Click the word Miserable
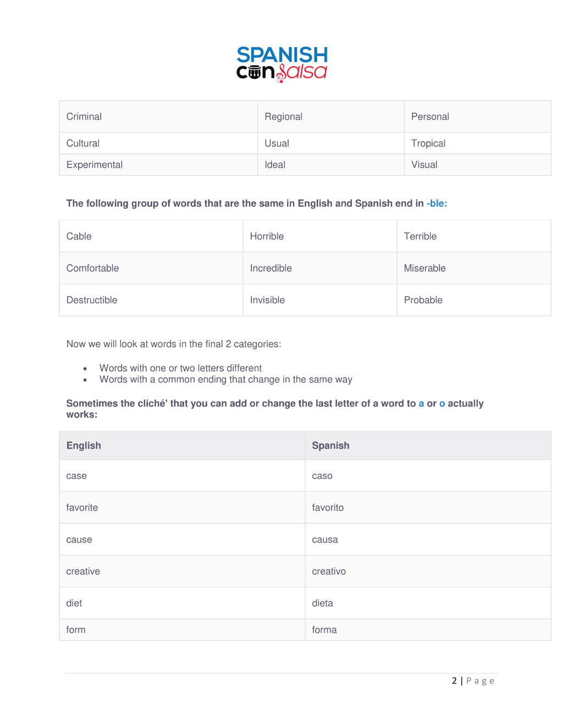 (x=424, y=268)
